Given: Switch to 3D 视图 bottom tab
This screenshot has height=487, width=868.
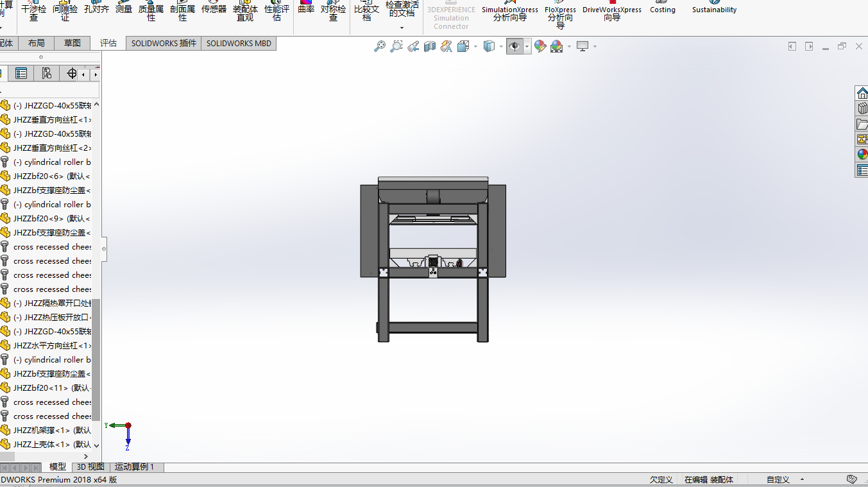Looking at the screenshot, I should click(90, 467).
